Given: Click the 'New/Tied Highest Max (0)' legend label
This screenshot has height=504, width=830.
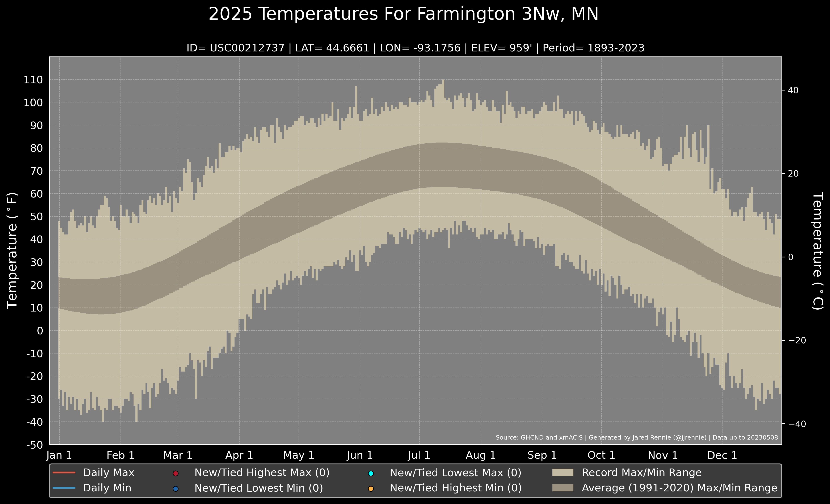Looking at the screenshot, I should 262,473.
